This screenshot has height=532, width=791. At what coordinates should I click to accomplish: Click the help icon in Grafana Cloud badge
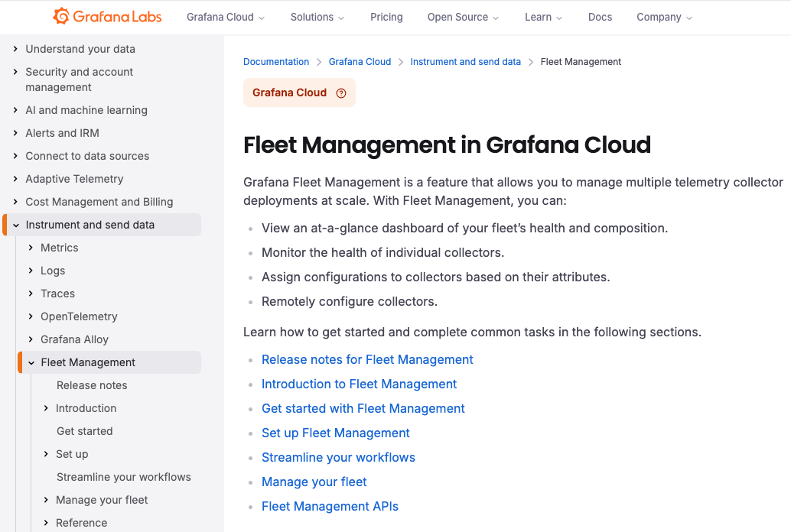tap(341, 92)
